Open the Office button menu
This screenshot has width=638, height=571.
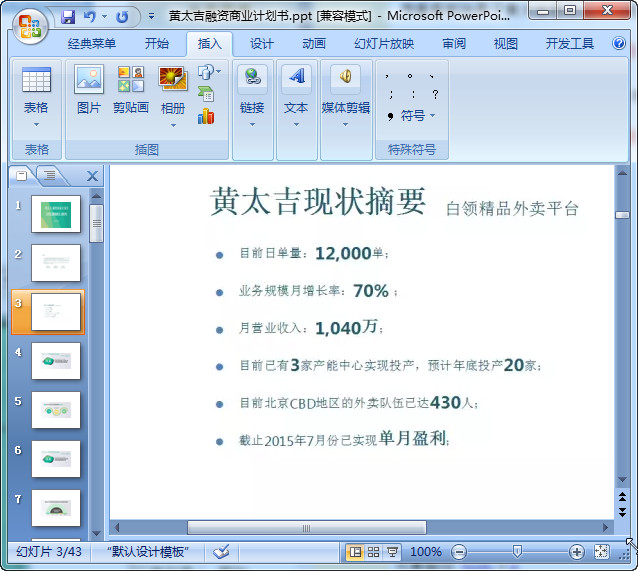30,27
